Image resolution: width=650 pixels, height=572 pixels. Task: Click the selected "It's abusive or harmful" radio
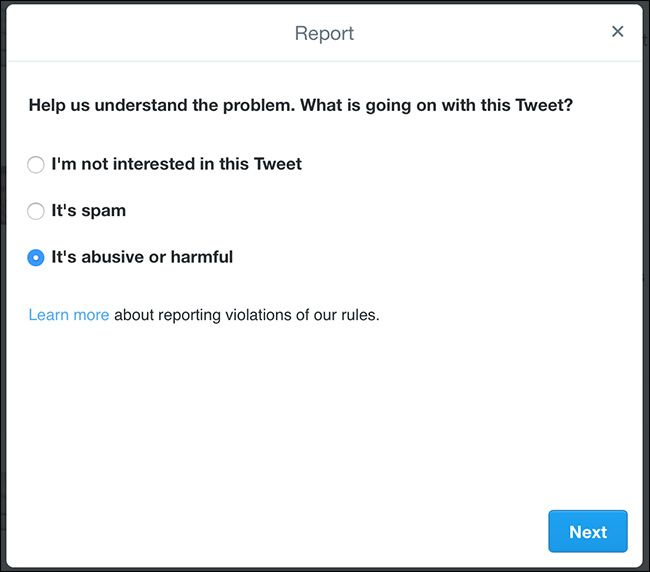pyautogui.click(x=36, y=258)
